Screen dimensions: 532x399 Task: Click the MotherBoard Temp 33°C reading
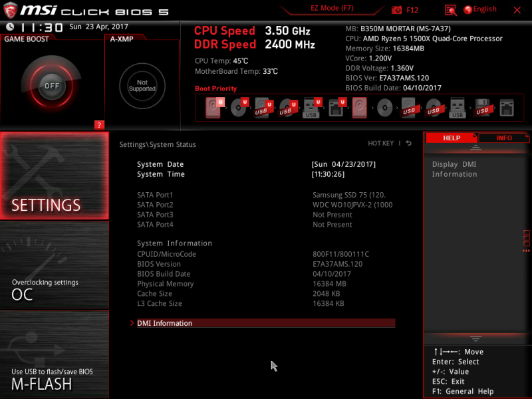pyautogui.click(x=236, y=71)
